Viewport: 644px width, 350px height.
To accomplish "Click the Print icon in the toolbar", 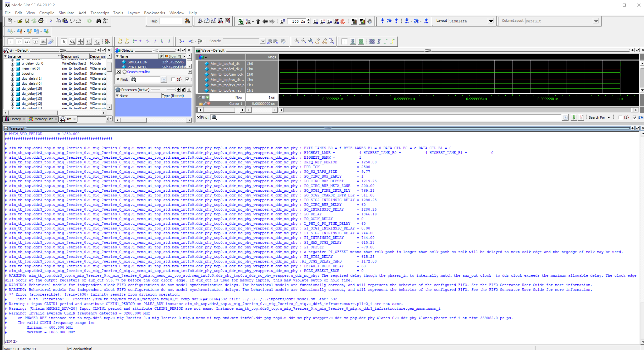I will click(41, 21).
